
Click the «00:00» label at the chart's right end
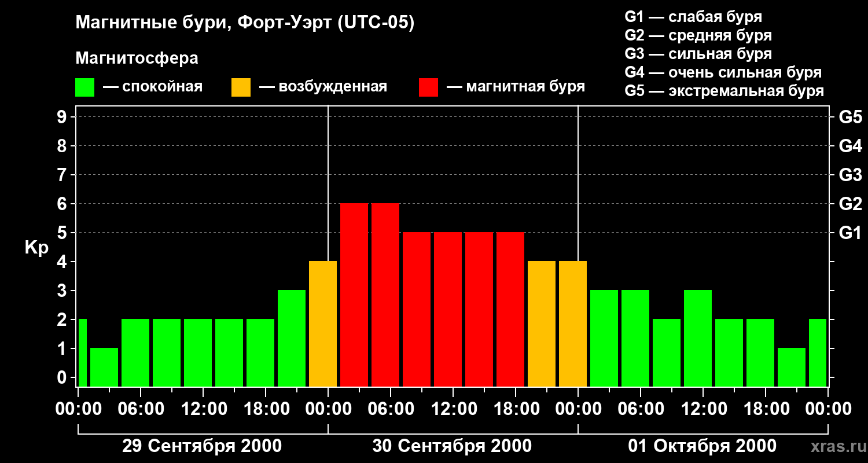click(x=828, y=409)
